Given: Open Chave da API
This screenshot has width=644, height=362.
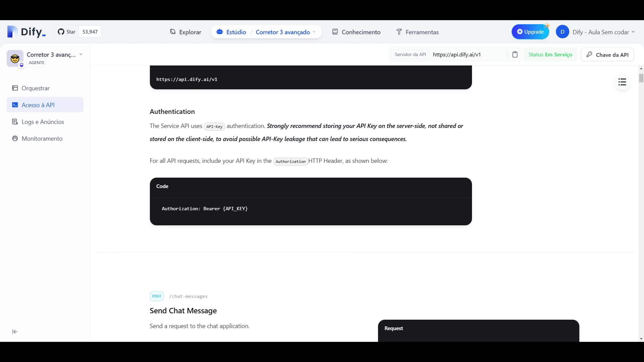Looking at the screenshot, I should [607, 54].
